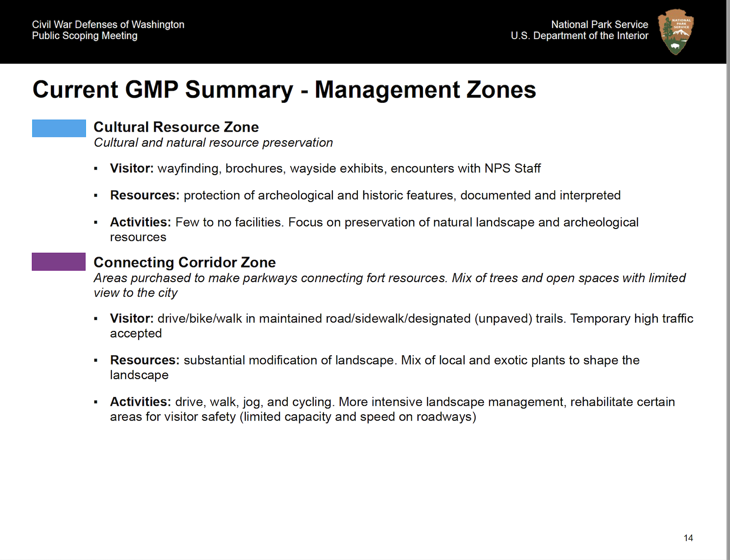This screenshot has width=730, height=560.
Task: Click the 'Public Scoping Meeting' header line
Action: tap(85, 36)
